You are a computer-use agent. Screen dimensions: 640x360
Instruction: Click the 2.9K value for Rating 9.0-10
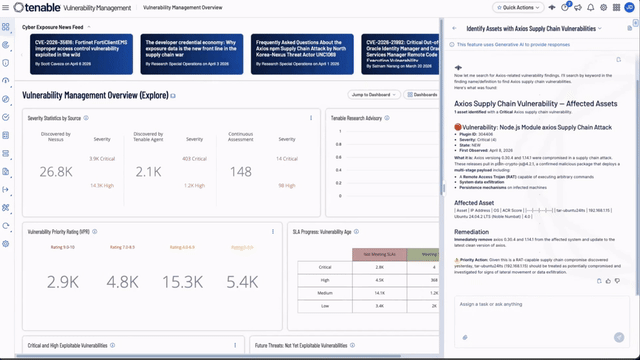pos(62,282)
